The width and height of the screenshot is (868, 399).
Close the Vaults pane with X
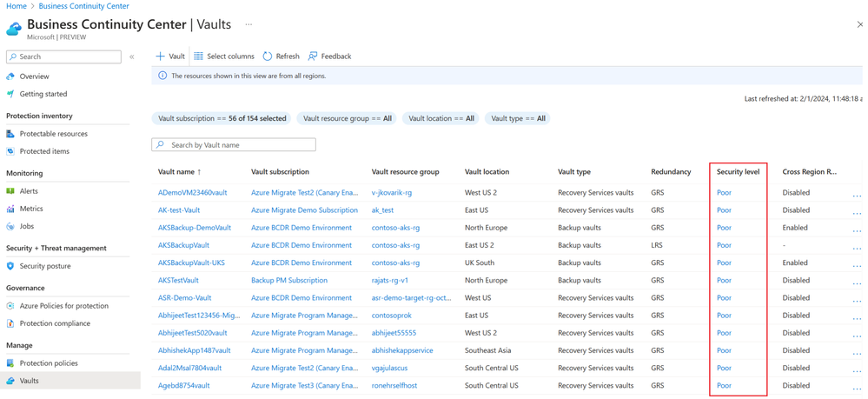tap(859, 25)
